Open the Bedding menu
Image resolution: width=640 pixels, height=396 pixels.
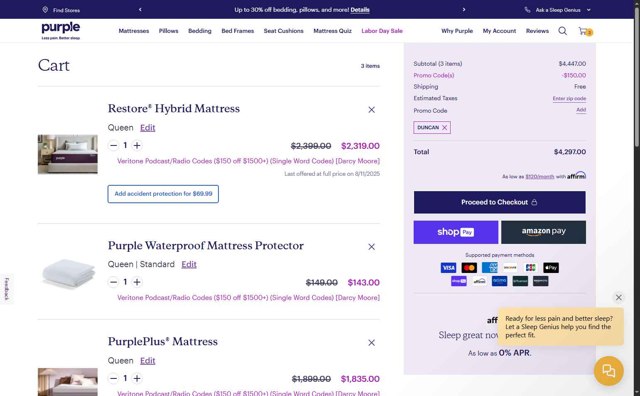pyautogui.click(x=200, y=31)
